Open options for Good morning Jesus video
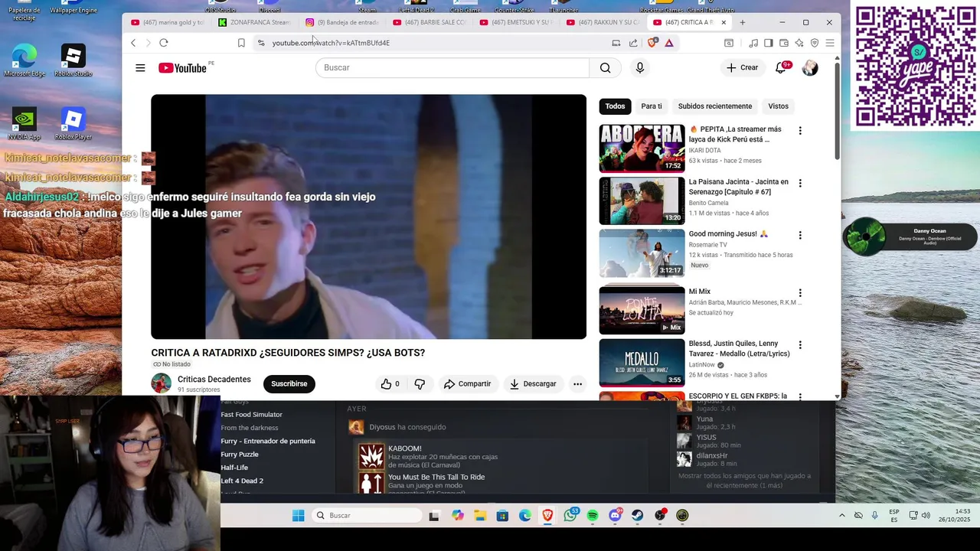 tap(800, 235)
